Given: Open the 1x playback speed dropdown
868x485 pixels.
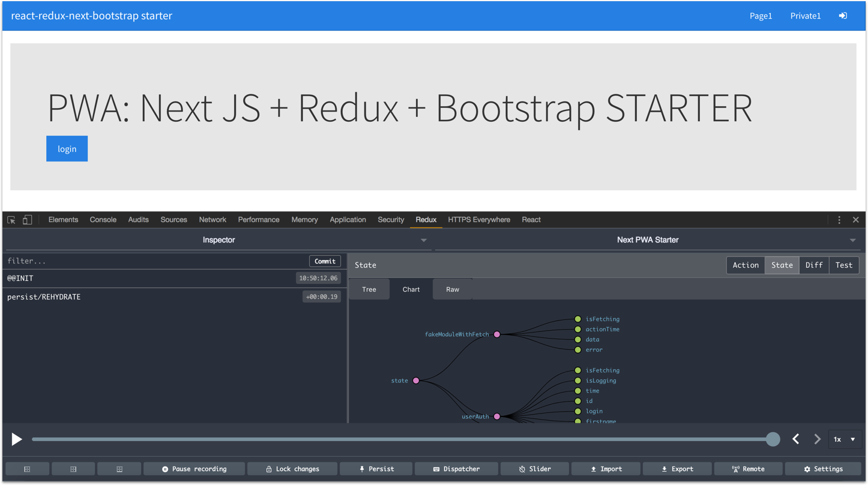Looking at the screenshot, I should pyautogui.click(x=844, y=439).
